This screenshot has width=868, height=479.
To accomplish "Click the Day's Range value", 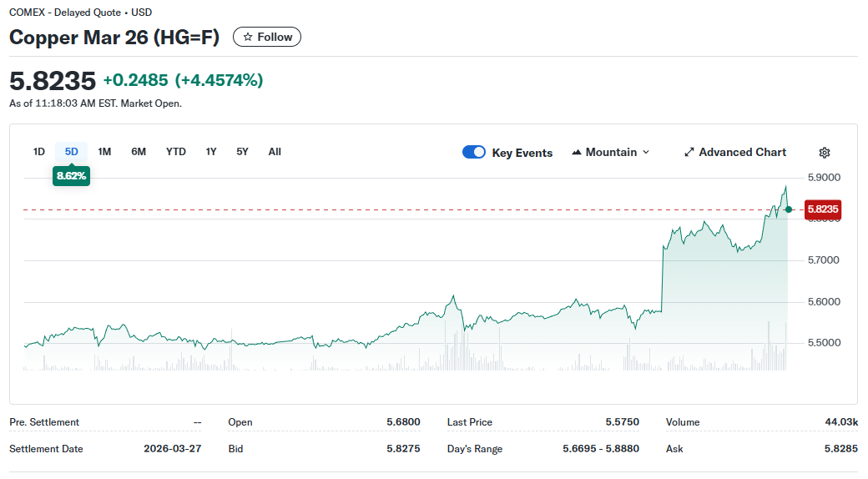I will point(601,449).
